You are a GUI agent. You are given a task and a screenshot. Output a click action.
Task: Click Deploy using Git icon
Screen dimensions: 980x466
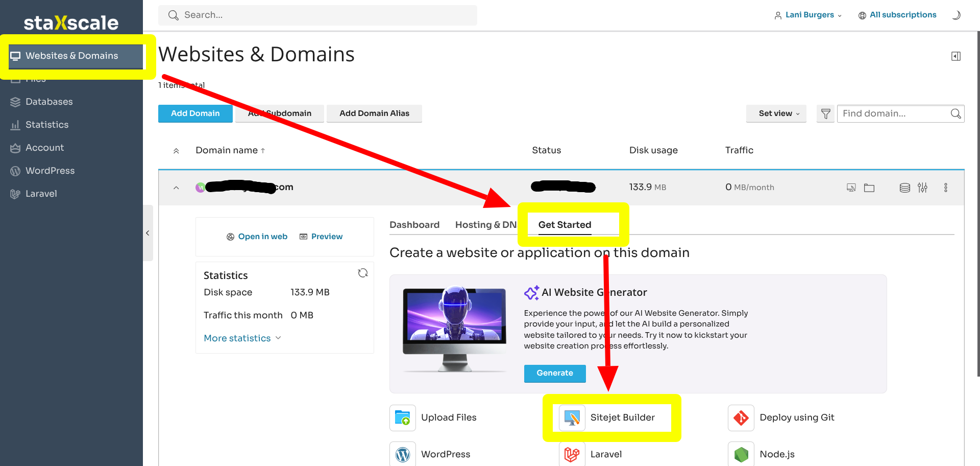coord(741,418)
